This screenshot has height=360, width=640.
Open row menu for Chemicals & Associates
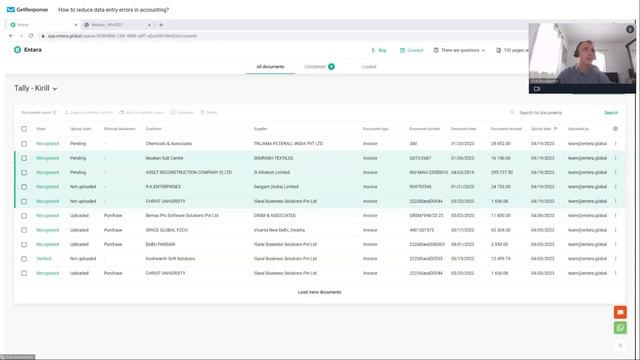tap(616, 143)
